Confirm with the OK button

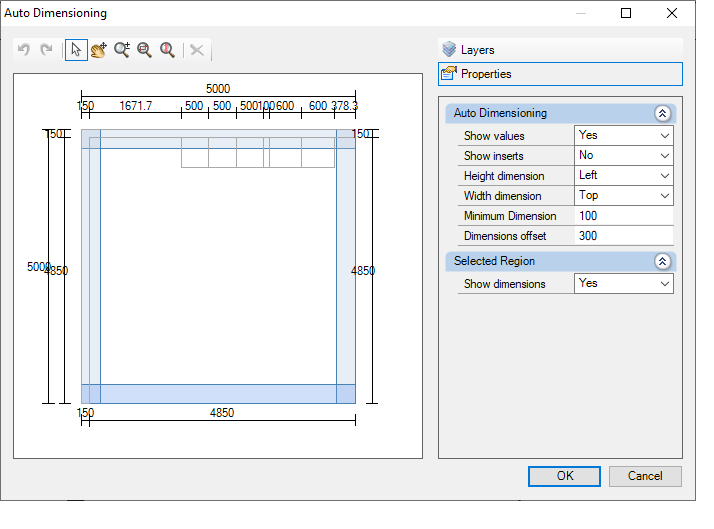[564, 476]
